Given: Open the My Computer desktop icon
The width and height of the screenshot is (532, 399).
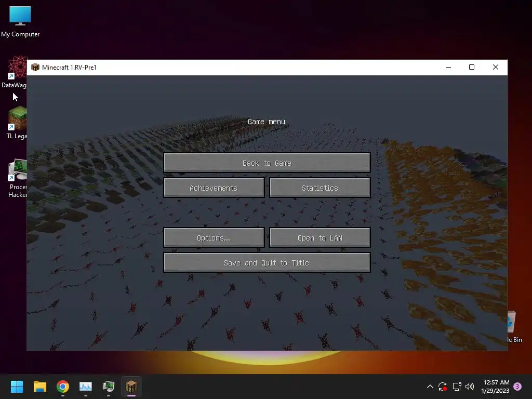Looking at the screenshot, I should point(20,22).
